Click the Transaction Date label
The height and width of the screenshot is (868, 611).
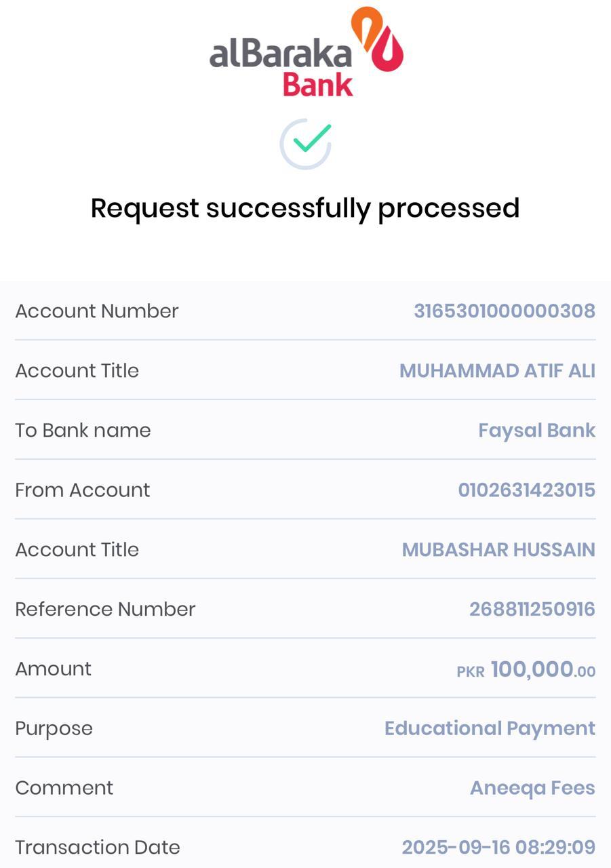(x=98, y=848)
